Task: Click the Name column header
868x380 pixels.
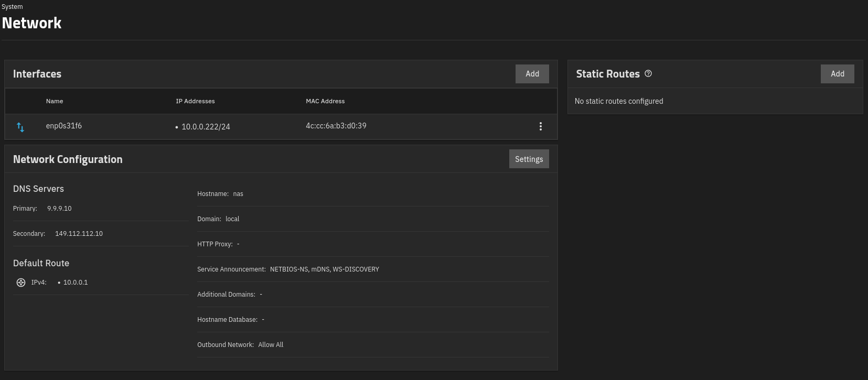Action: pos(55,101)
